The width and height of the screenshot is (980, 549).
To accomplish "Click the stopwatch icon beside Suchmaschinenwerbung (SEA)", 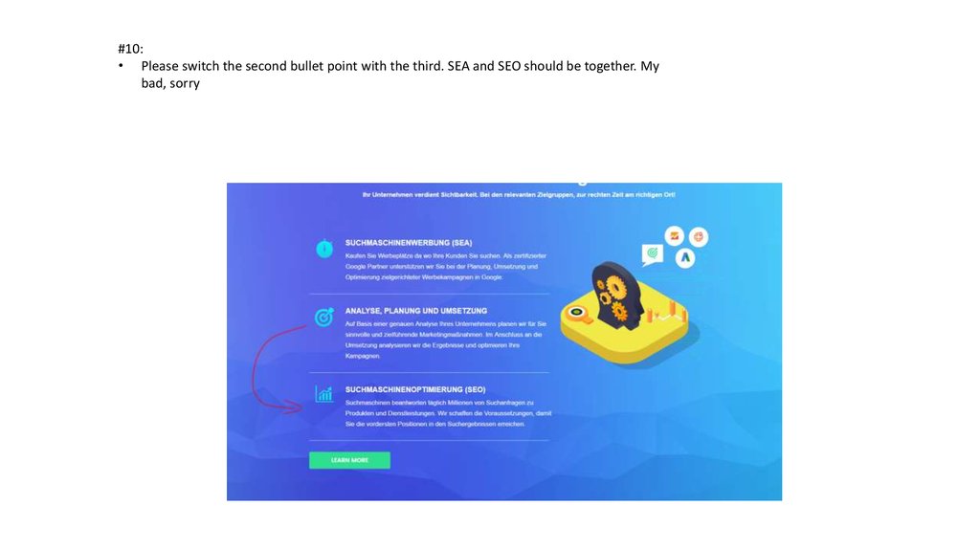I will pos(324,248).
